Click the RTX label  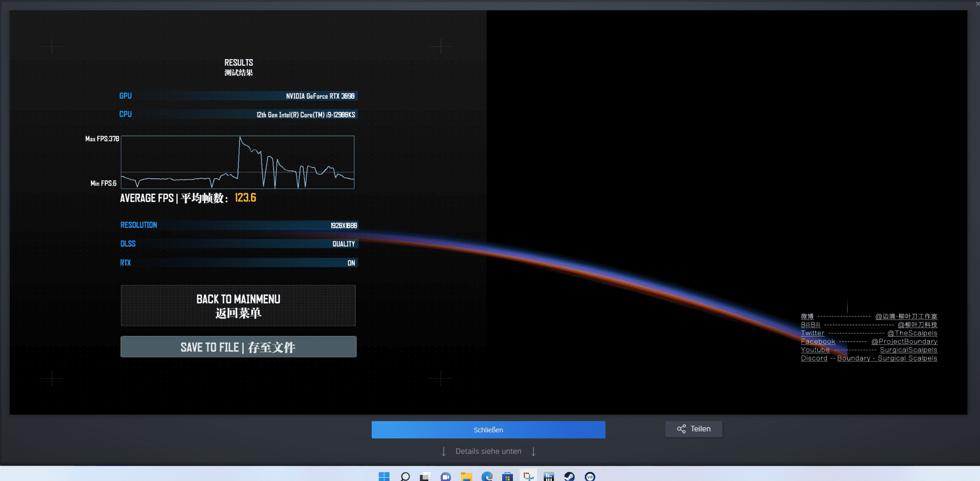[125, 263]
